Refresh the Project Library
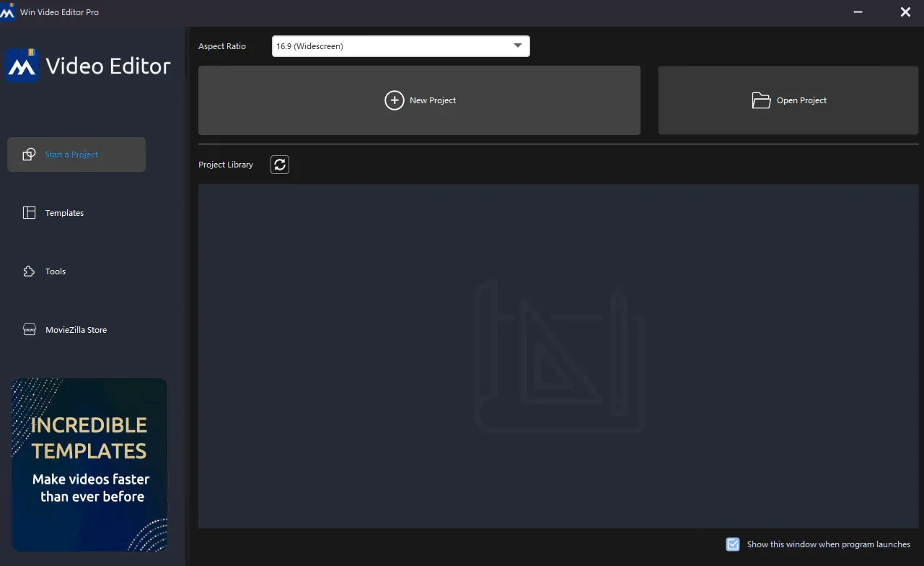This screenshot has height=566, width=924. [x=280, y=165]
